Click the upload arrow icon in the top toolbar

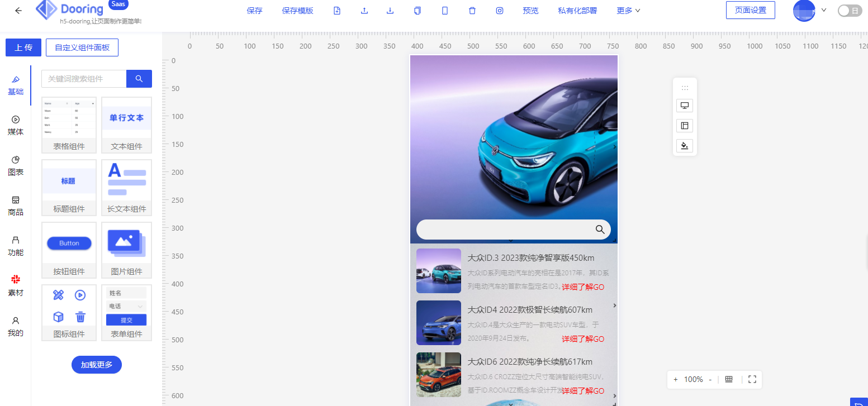point(364,11)
